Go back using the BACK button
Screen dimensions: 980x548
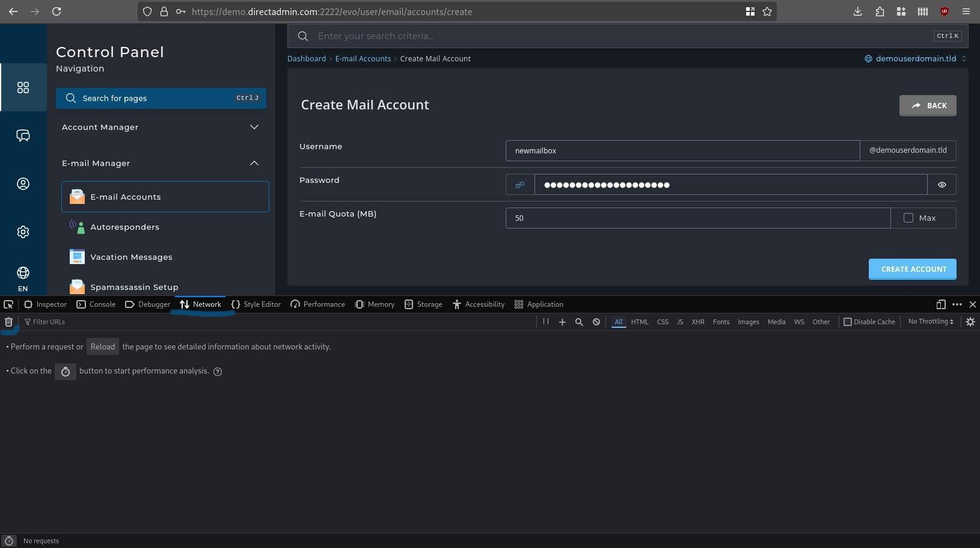[x=928, y=105]
